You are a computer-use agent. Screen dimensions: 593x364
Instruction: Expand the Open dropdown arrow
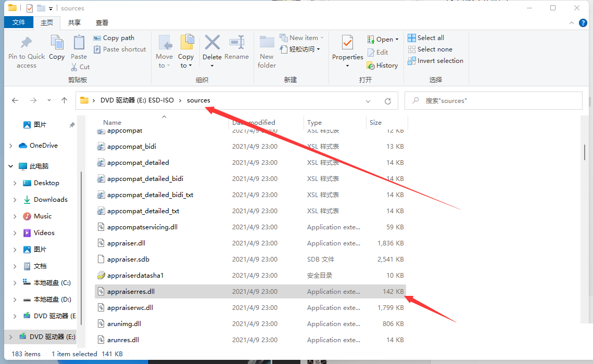[397, 40]
